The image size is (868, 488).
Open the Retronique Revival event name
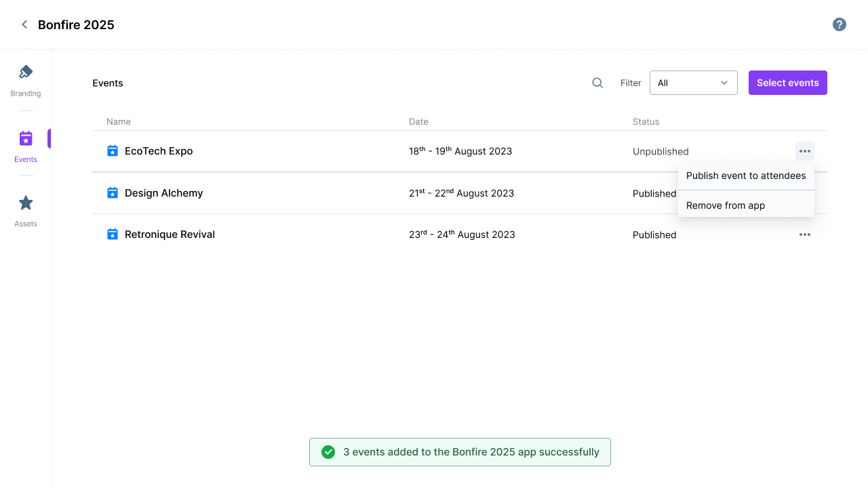pyautogui.click(x=170, y=235)
